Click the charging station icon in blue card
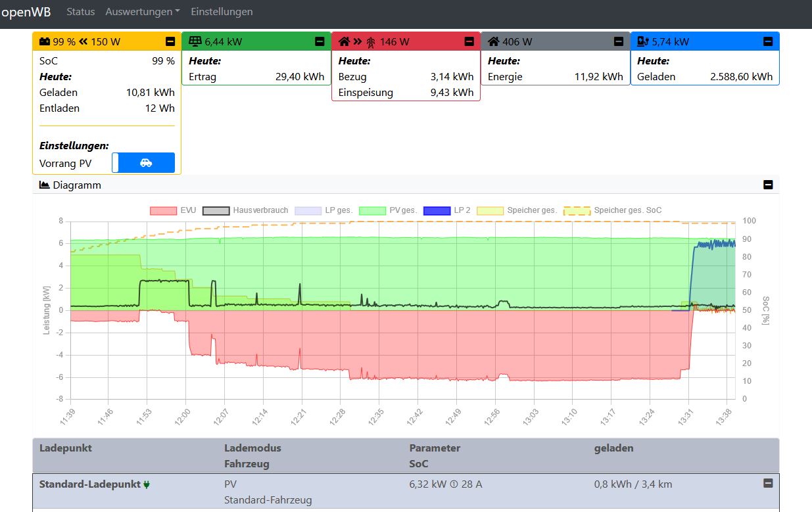 (643, 41)
